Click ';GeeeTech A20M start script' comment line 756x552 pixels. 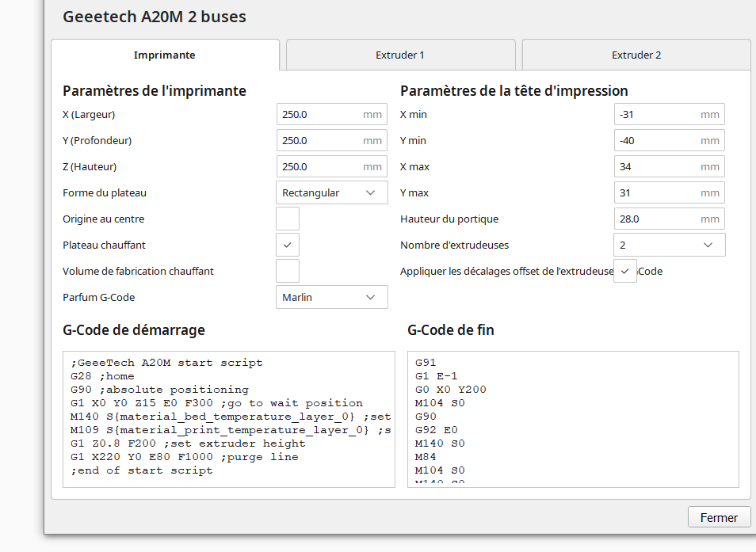pos(166,363)
